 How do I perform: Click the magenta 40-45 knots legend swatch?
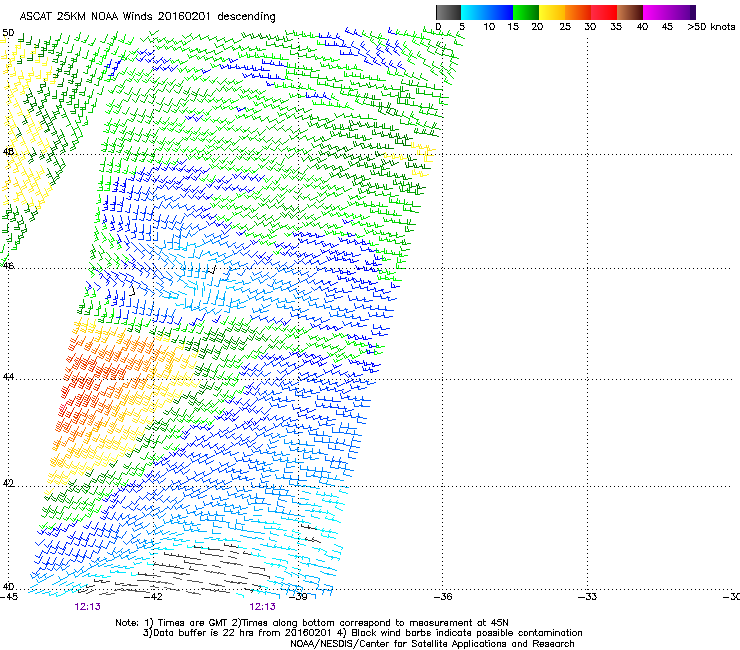pos(656,12)
